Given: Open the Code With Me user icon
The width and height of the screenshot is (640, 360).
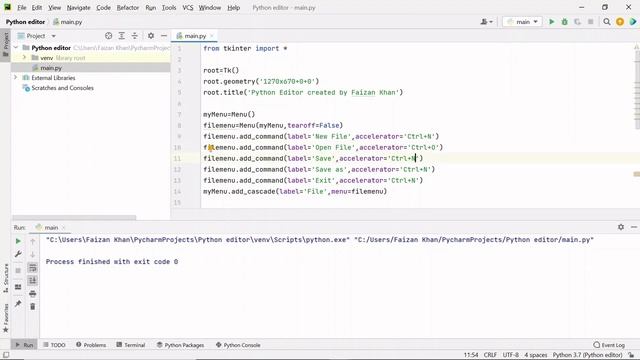Looking at the screenshot, I should click(486, 22).
